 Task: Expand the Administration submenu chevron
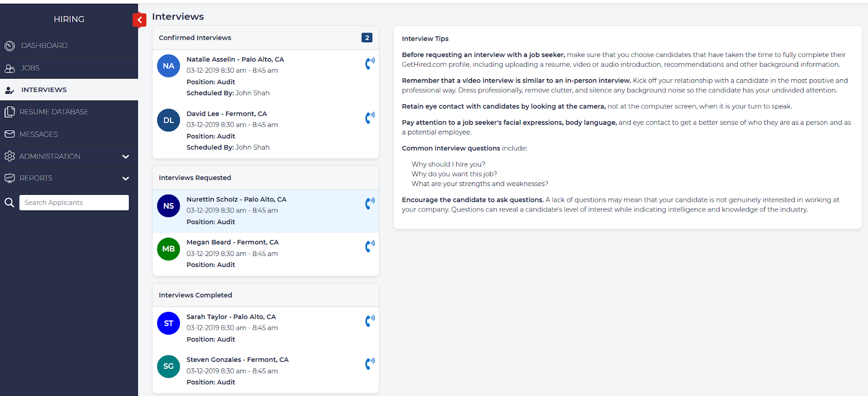tap(126, 157)
